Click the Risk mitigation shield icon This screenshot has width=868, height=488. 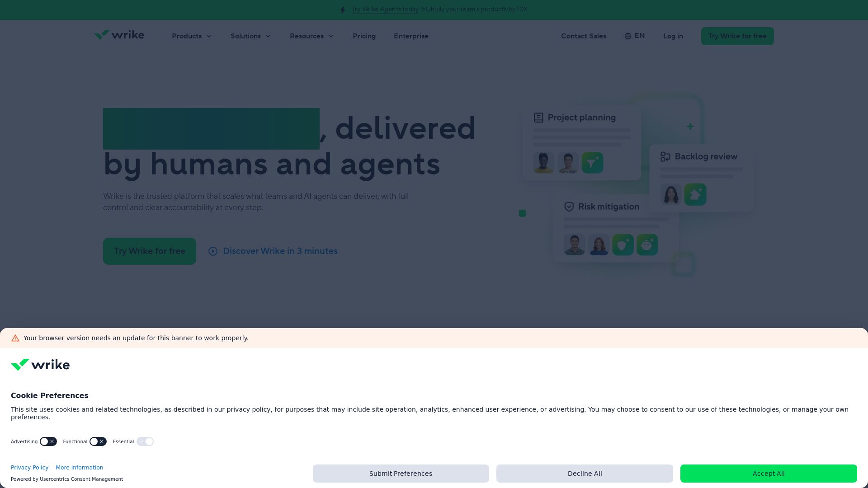point(569,207)
